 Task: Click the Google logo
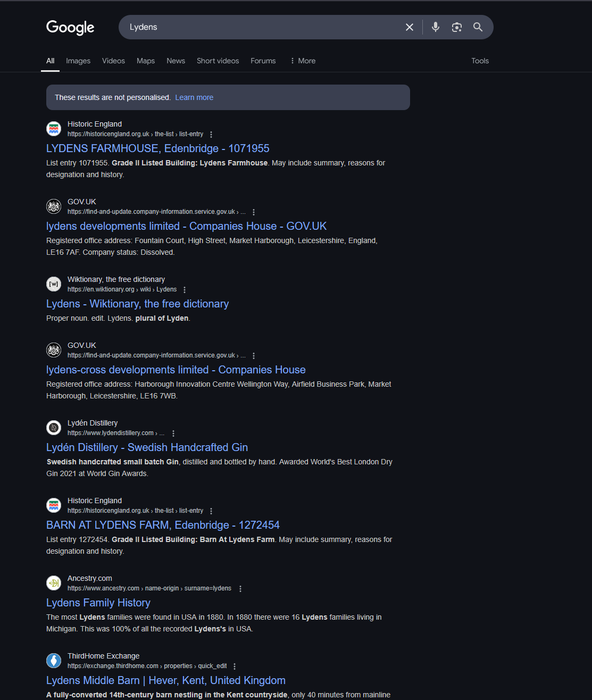70,27
